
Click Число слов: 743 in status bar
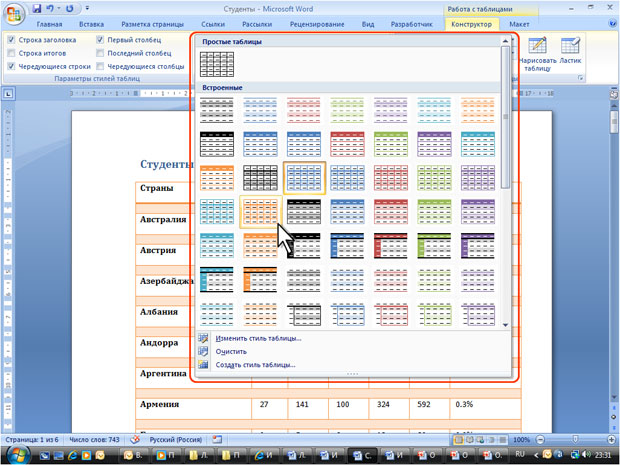point(94,440)
